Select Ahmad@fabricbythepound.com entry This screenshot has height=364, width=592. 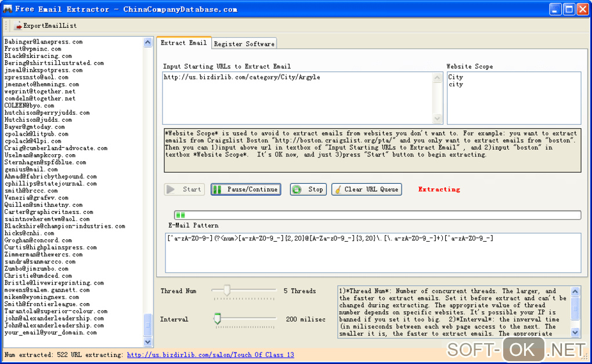point(50,177)
